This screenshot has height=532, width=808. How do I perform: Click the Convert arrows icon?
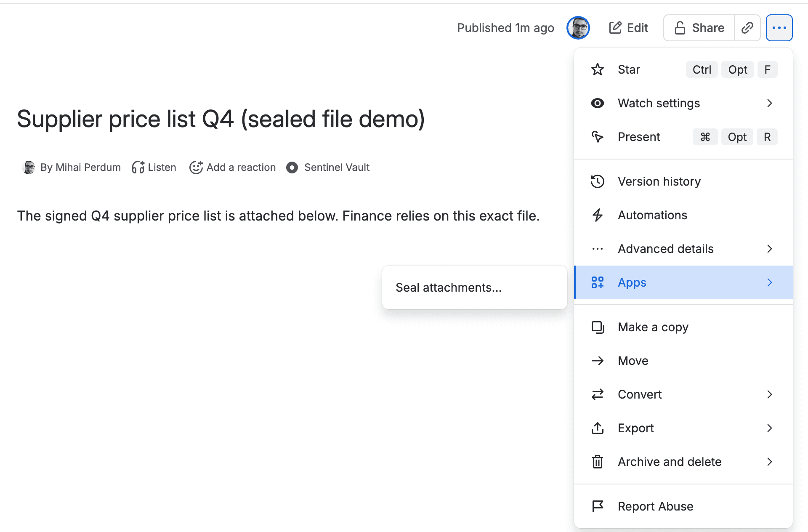(x=598, y=394)
